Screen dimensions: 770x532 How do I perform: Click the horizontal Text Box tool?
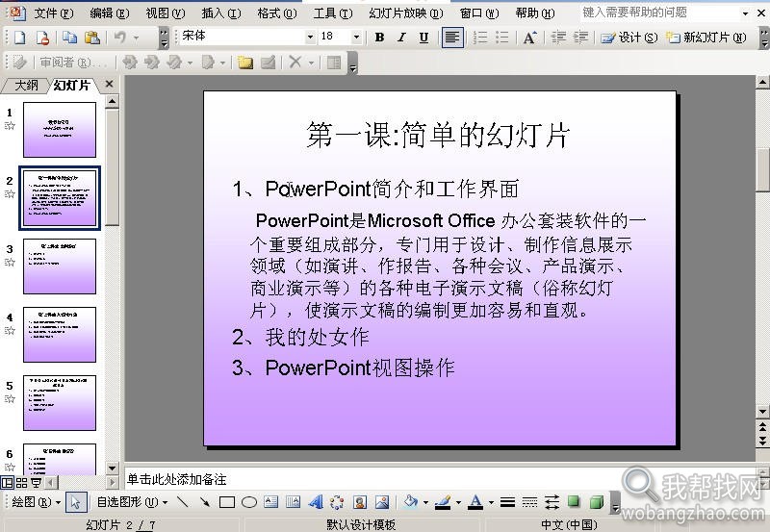click(x=271, y=502)
